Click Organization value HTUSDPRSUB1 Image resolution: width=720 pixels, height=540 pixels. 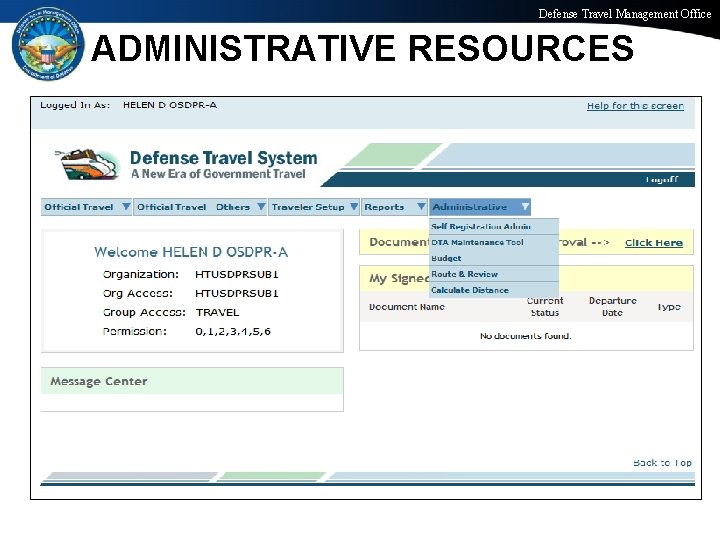point(237,275)
